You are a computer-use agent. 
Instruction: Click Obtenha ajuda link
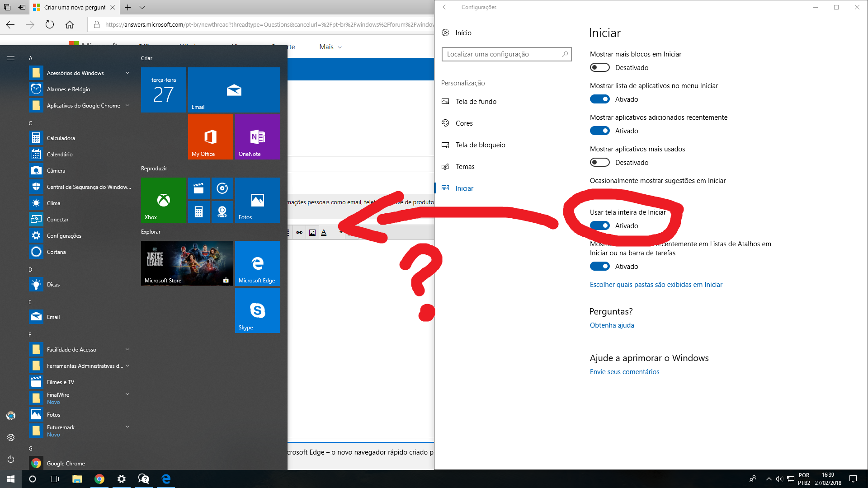612,325
